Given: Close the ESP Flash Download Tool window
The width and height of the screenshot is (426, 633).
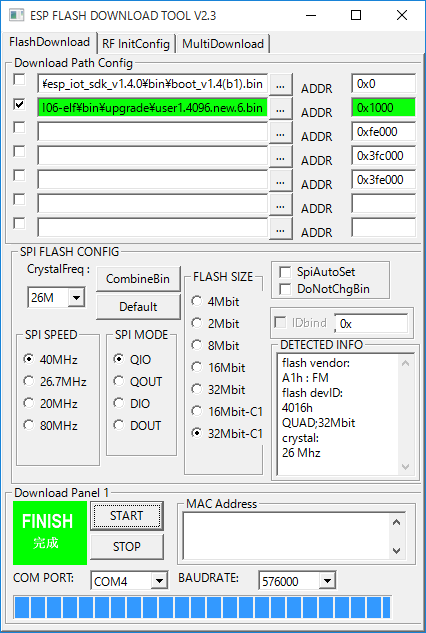Looking at the screenshot, I should coord(401,15).
